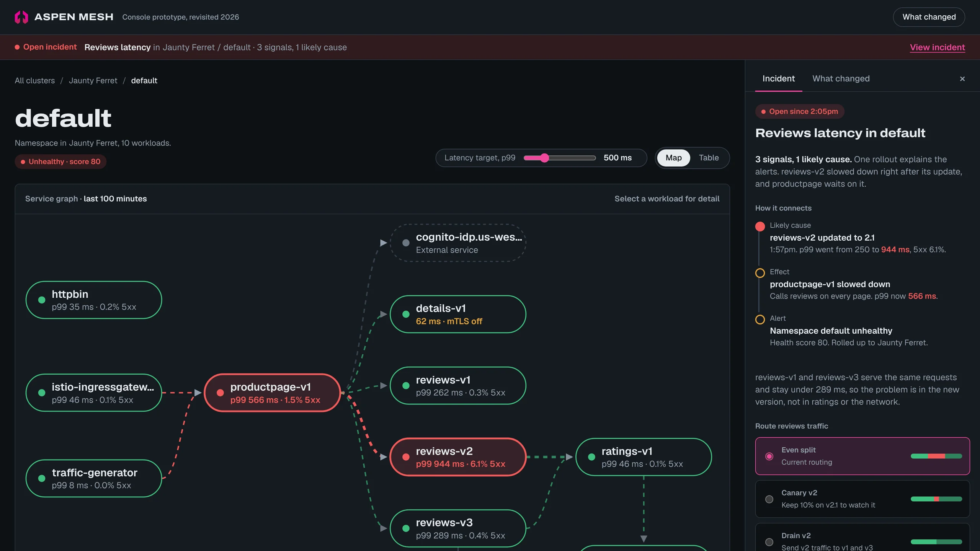Click the Open since 2:05pm badge
The height and width of the screenshot is (551, 980).
[x=800, y=111]
